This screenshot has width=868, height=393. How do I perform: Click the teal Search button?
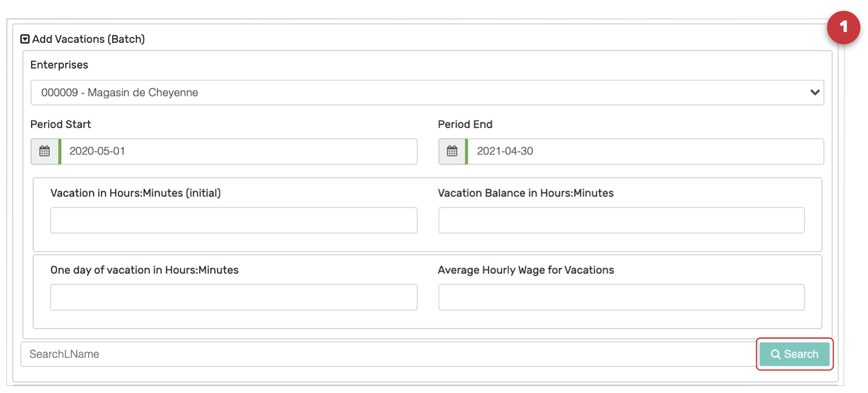(794, 354)
